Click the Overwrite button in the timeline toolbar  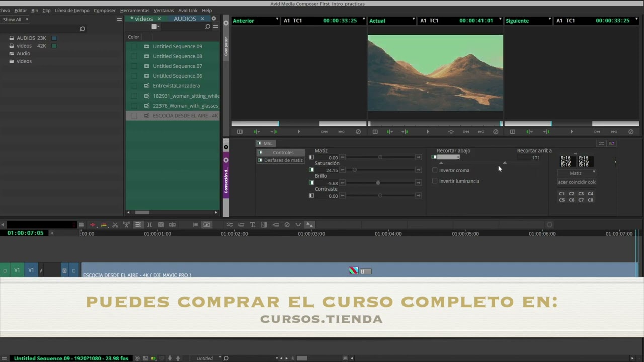tap(104, 225)
